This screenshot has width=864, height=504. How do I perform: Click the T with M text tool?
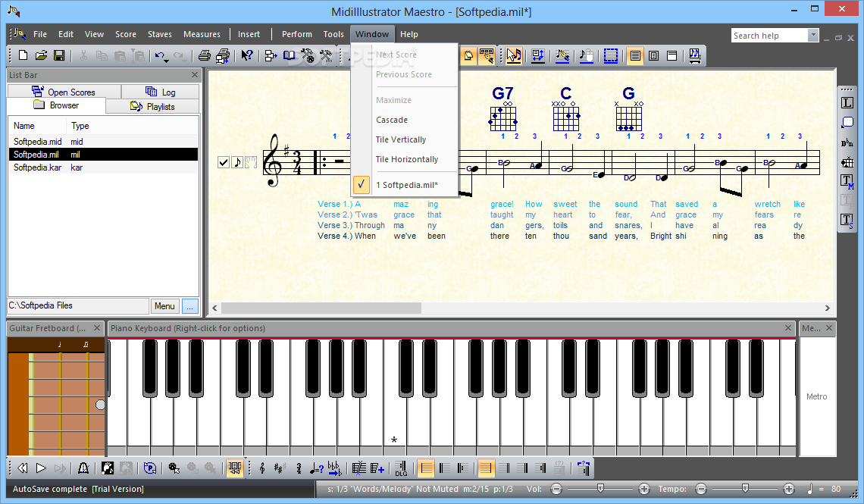(x=847, y=180)
